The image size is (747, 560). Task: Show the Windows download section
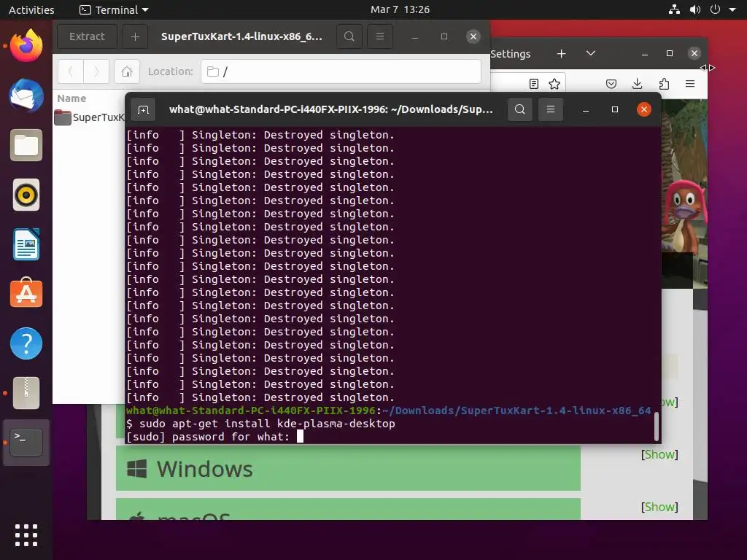[x=659, y=455]
